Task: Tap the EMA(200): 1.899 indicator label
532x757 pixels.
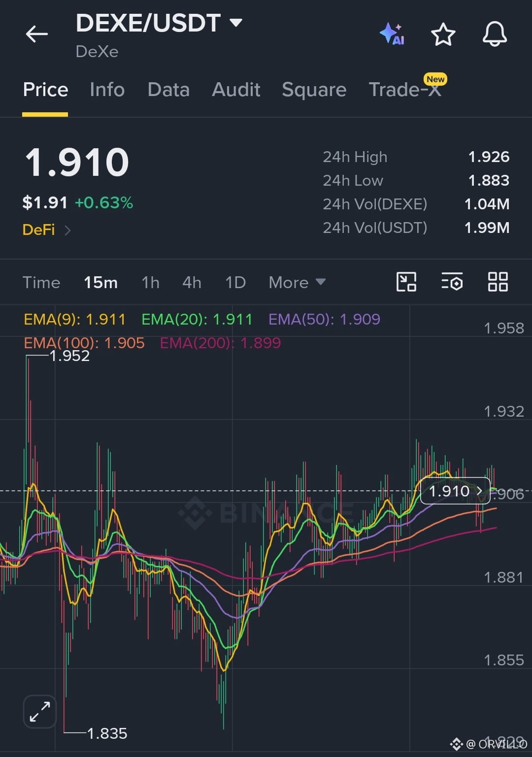Action: tap(220, 343)
